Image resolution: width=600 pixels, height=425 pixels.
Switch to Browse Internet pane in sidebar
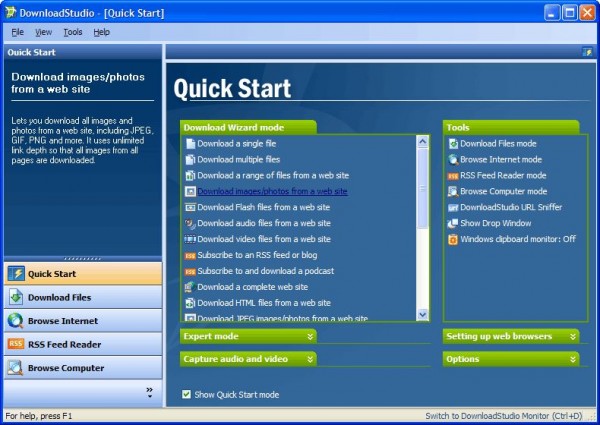[83, 321]
